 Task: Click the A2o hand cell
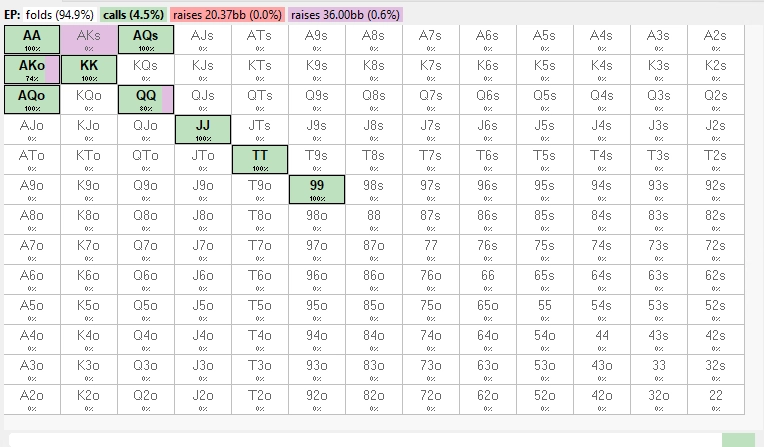click(31, 399)
